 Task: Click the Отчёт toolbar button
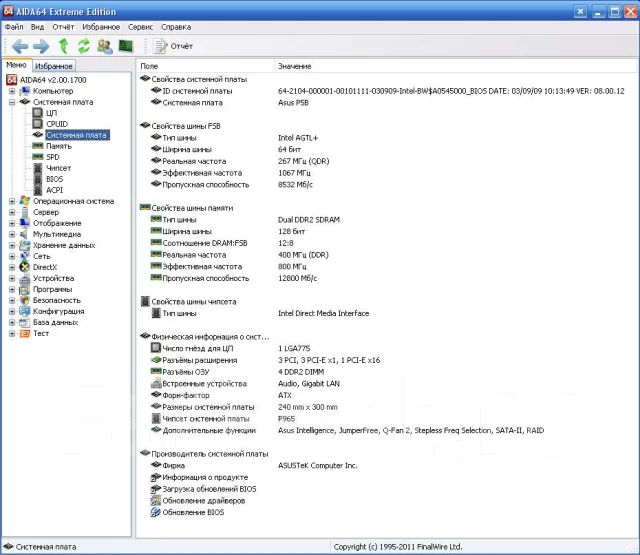pyautogui.click(x=173, y=46)
